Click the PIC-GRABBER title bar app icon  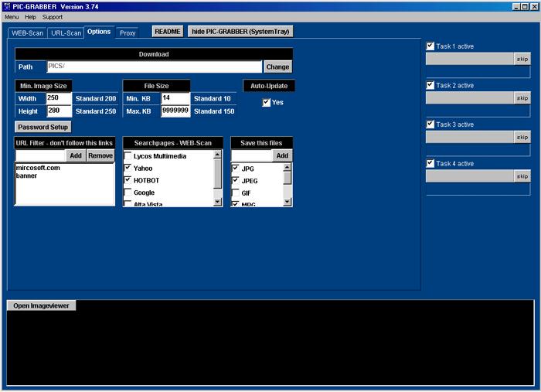point(6,6)
